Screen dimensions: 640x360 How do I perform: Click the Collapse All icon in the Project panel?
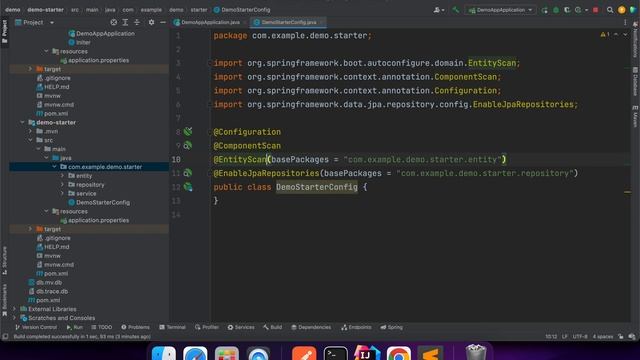(137, 22)
